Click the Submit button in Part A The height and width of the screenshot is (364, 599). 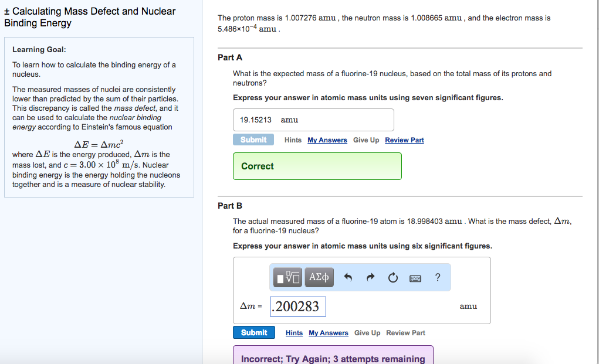tap(253, 140)
